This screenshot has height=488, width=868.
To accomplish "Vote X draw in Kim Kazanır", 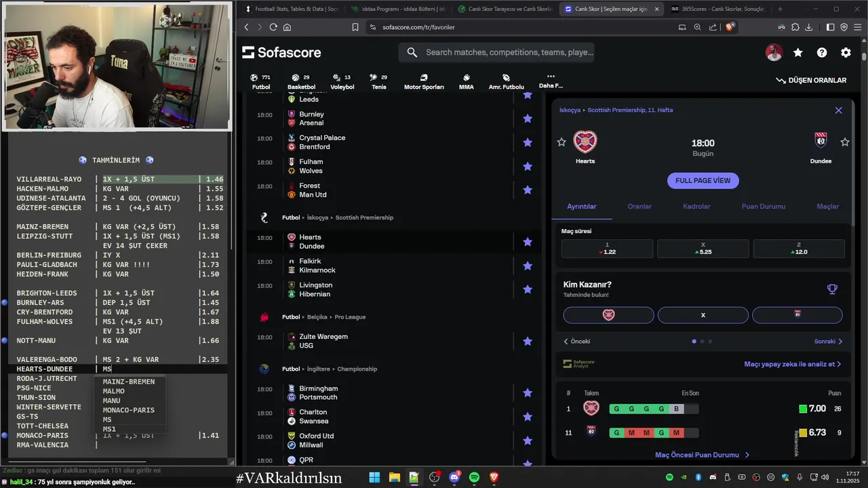I will click(703, 315).
